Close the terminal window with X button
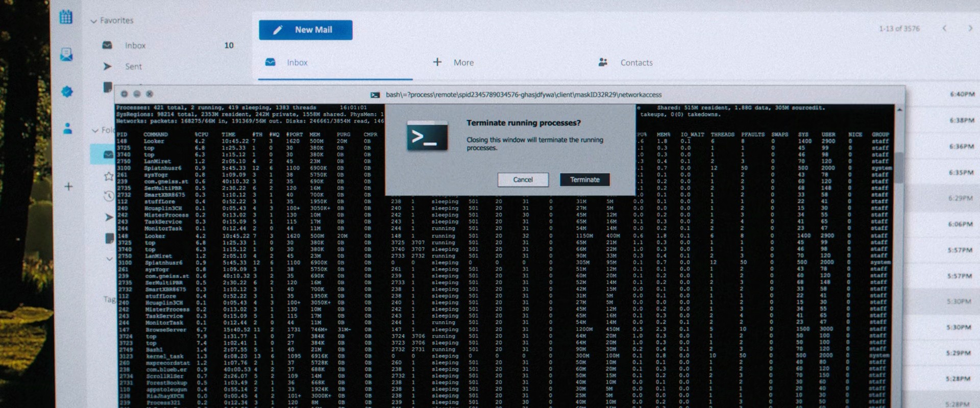 pos(150,94)
